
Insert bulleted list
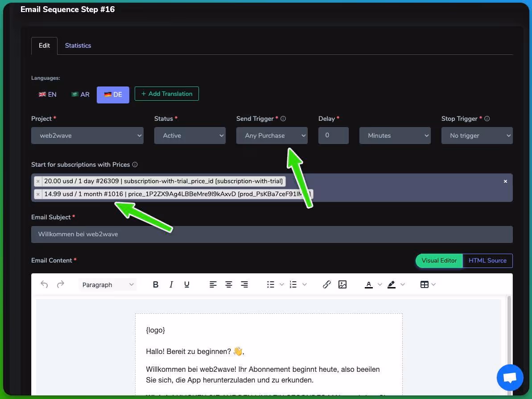tap(270, 284)
